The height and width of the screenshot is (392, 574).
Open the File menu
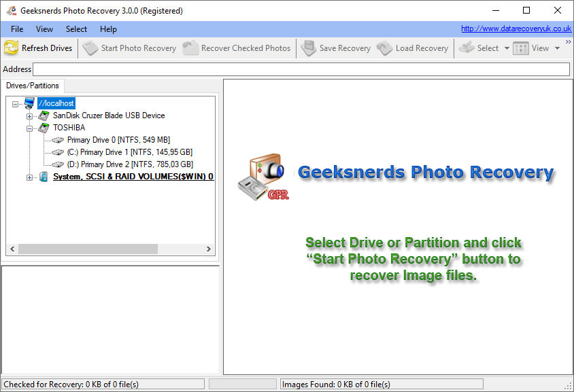point(17,29)
